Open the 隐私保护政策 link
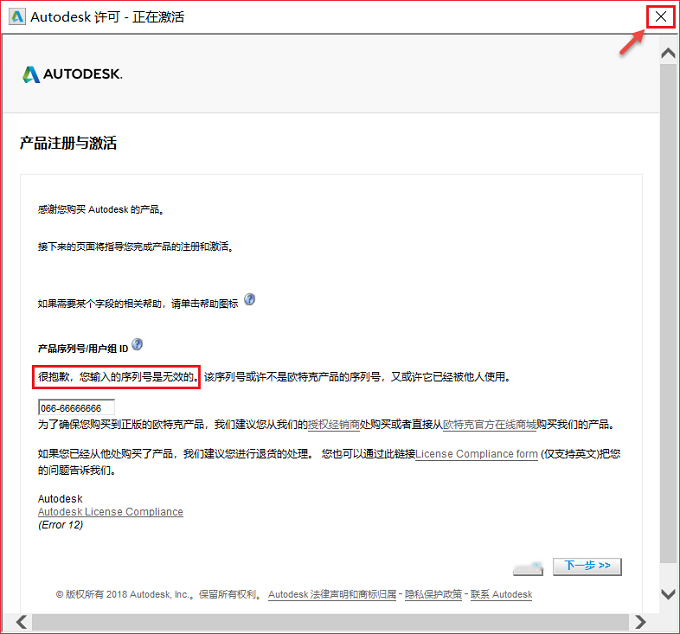Viewport: 680px width, 634px height. click(433, 595)
